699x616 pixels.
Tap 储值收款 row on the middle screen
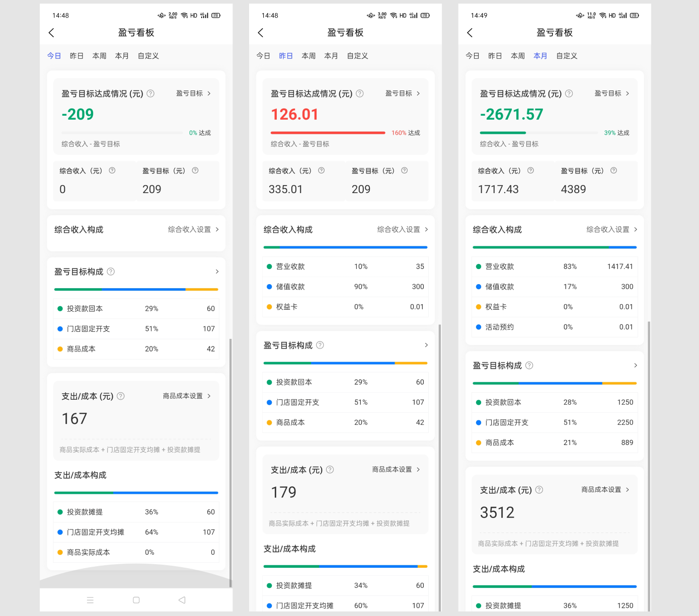[345, 287]
